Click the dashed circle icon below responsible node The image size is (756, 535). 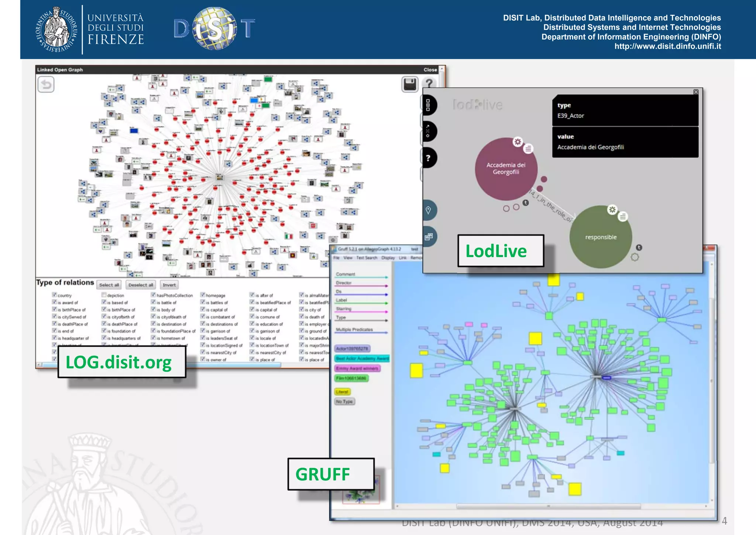(x=635, y=257)
